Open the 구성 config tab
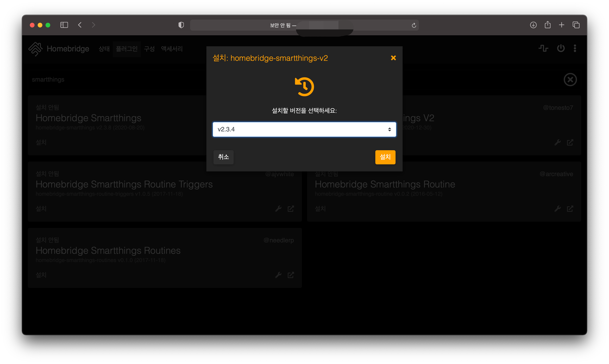Viewport: 609px width, 364px height. pyautogui.click(x=149, y=49)
